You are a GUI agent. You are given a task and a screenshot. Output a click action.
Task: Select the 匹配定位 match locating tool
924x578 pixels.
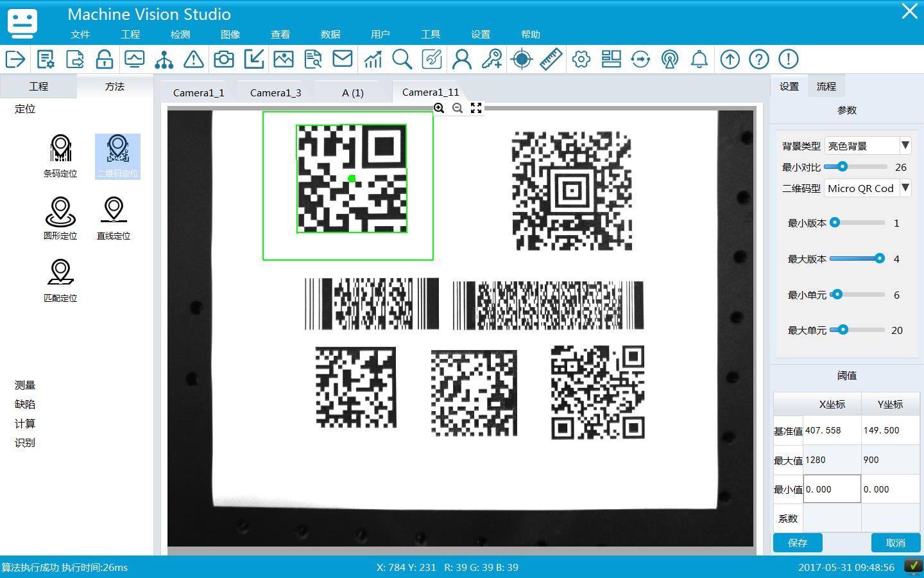(x=60, y=281)
